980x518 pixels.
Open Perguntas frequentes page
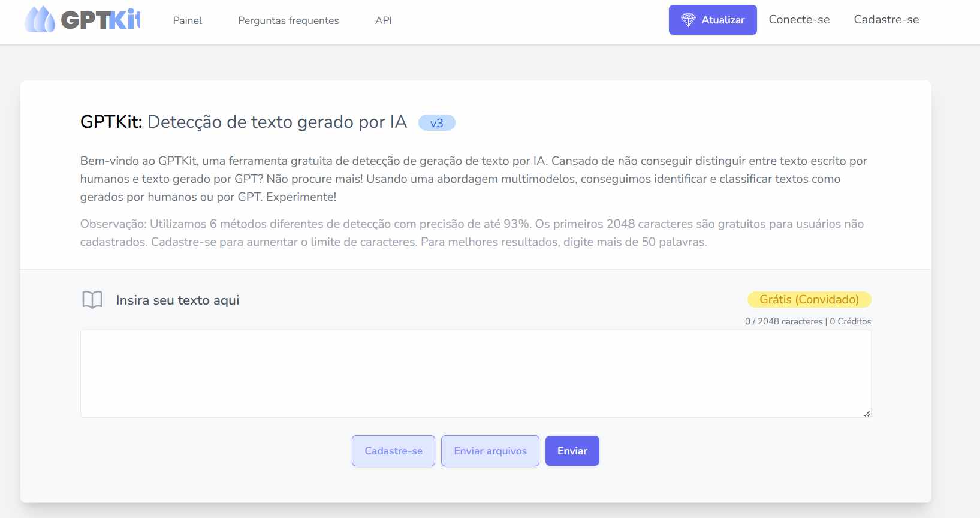coord(288,20)
